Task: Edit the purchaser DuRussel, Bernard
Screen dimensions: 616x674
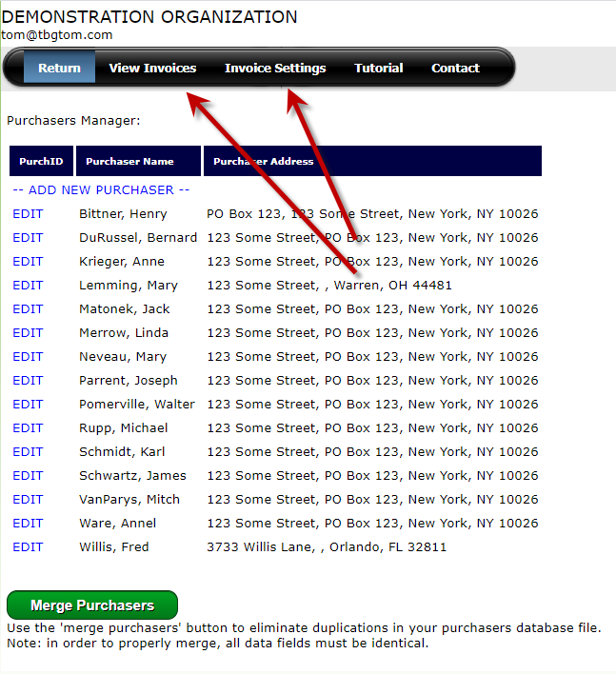Action: [28, 238]
